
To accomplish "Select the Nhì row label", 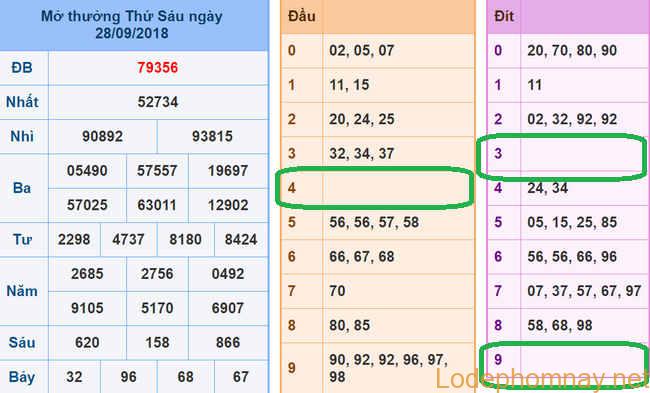I will pyautogui.click(x=22, y=136).
